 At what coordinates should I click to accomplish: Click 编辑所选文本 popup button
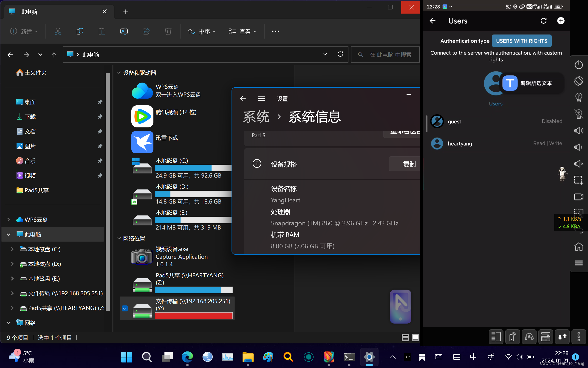[532, 83]
